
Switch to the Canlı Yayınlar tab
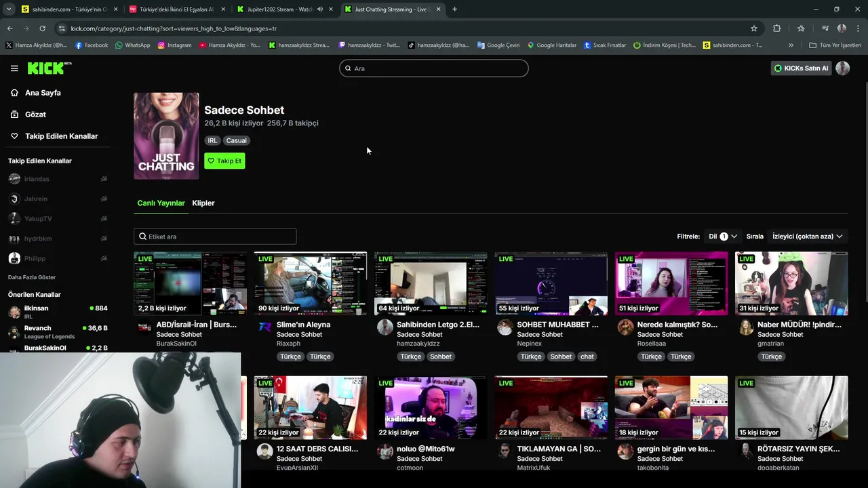click(x=161, y=203)
